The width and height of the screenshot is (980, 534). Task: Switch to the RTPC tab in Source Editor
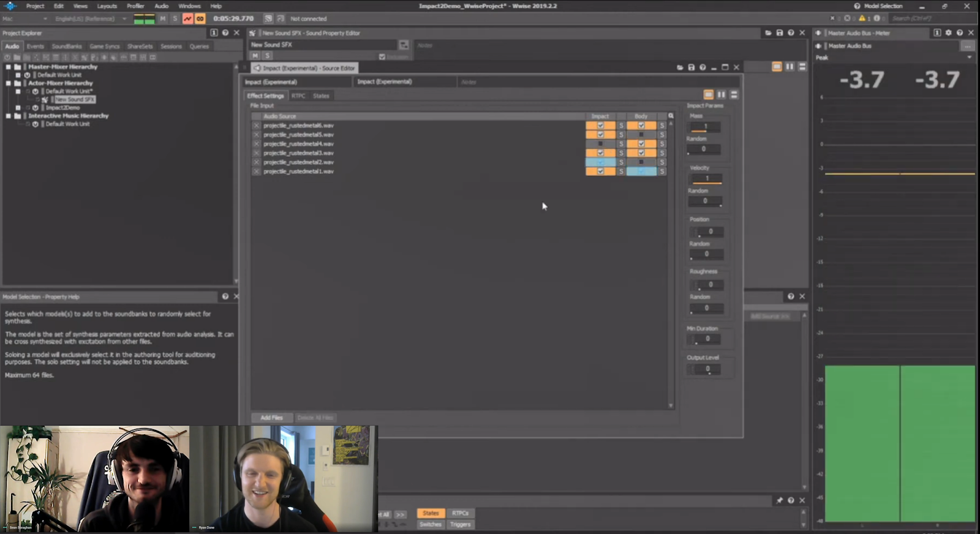pyautogui.click(x=298, y=96)
